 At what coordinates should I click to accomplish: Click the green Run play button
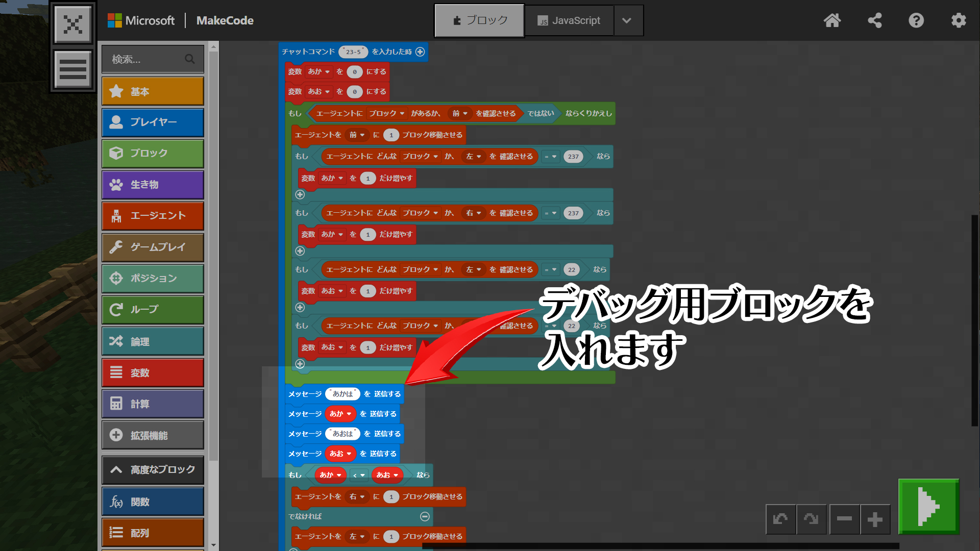[x=928, y=506]
